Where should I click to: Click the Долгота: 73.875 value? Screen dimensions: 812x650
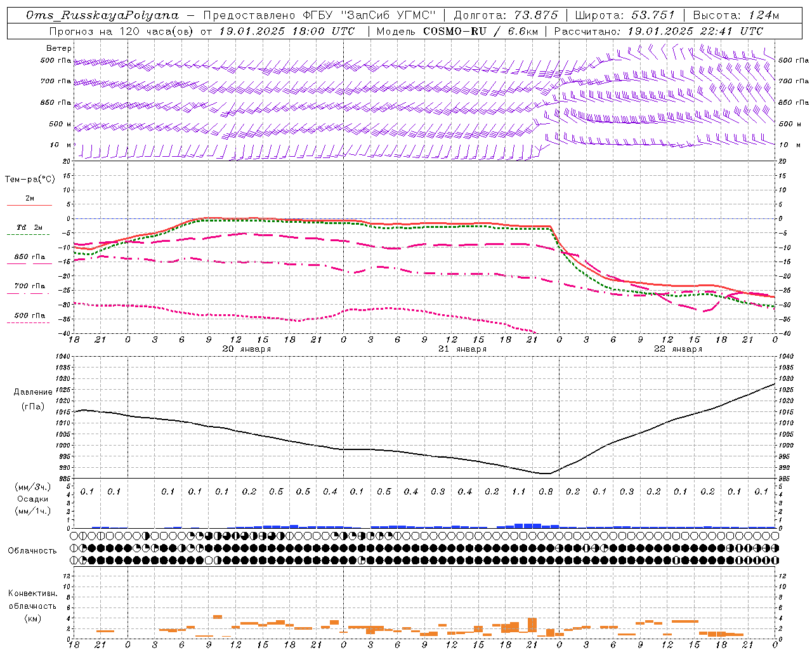coord(506,15)
